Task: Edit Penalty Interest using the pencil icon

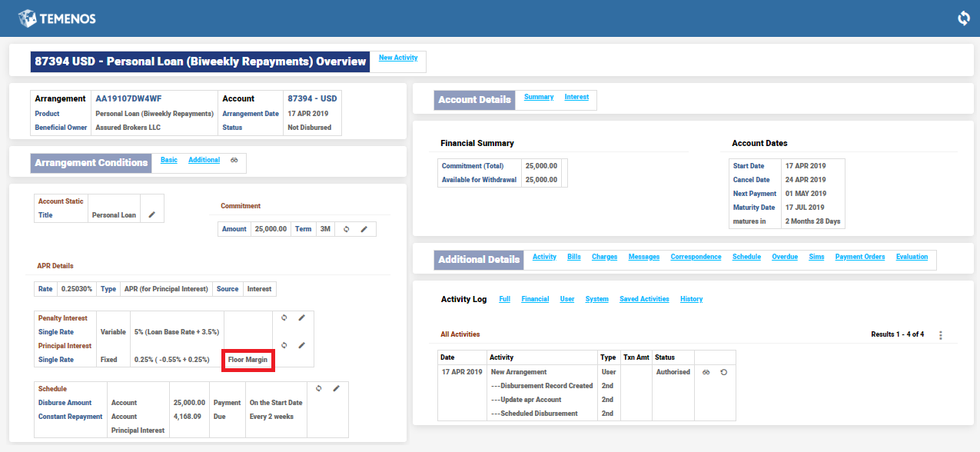Action: point(302,317)
